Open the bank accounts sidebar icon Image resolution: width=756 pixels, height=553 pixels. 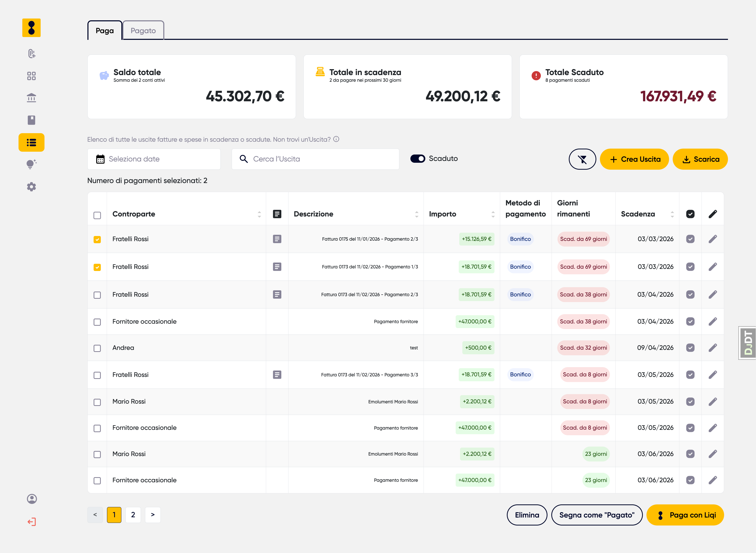[x=31, y=98]
